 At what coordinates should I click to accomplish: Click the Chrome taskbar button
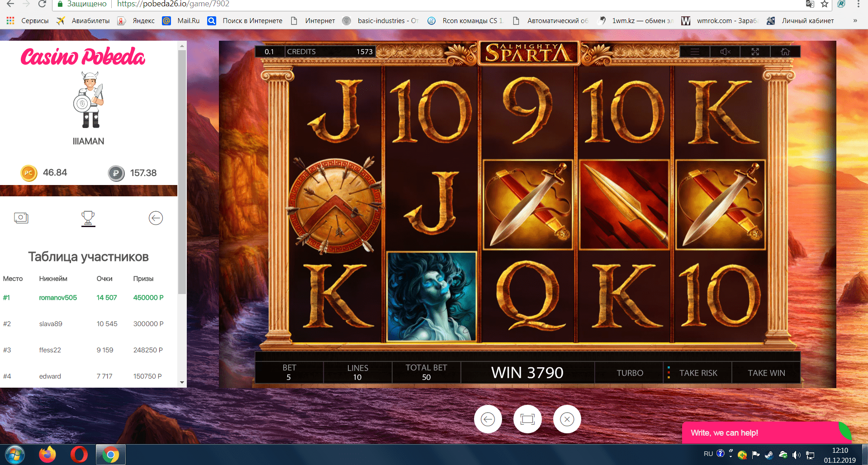coord(110,455)
